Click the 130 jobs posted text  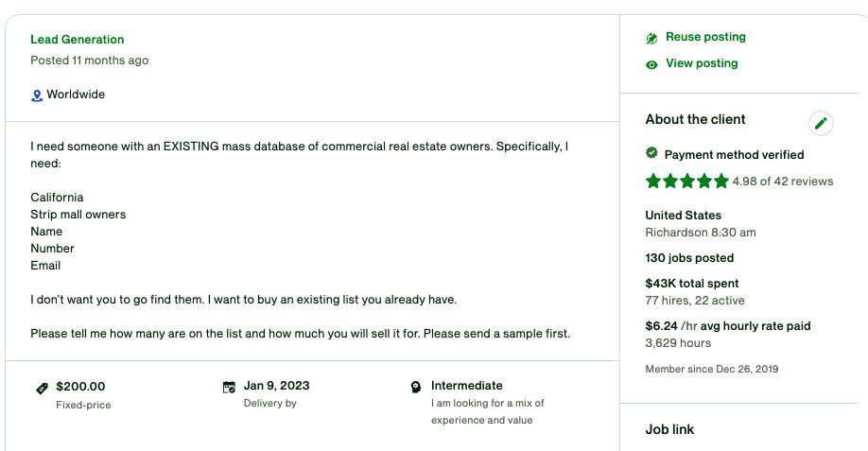point(689,258)
